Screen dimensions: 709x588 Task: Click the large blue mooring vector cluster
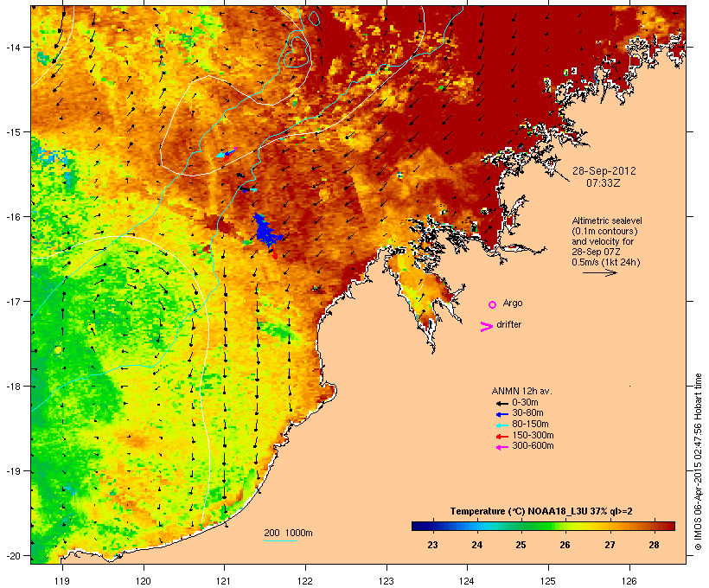click(x=267, y=231)
